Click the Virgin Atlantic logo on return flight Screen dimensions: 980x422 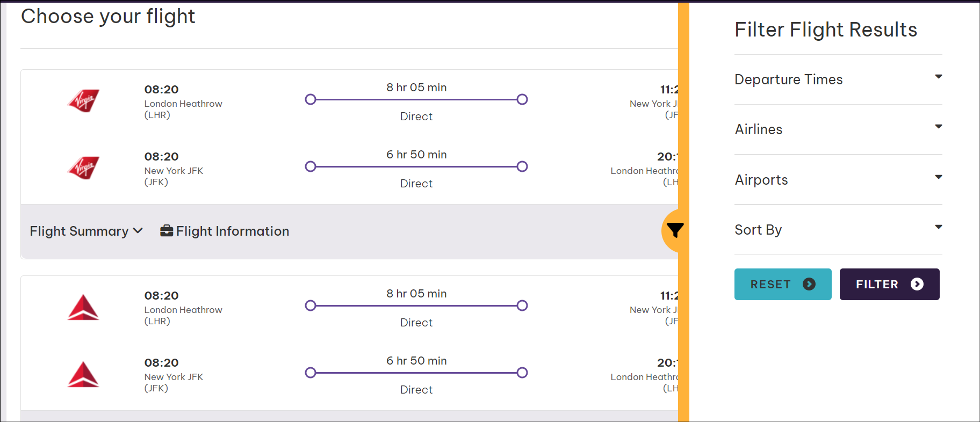tap(83, 167)
